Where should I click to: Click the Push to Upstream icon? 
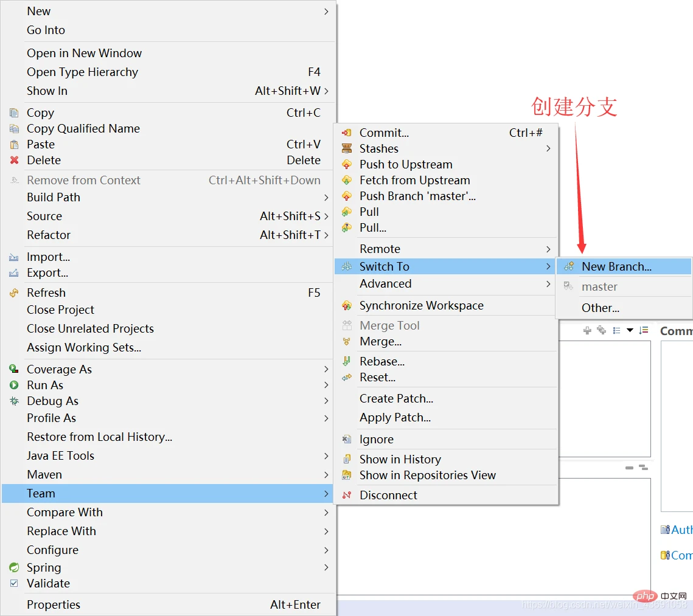coord(347,164)
